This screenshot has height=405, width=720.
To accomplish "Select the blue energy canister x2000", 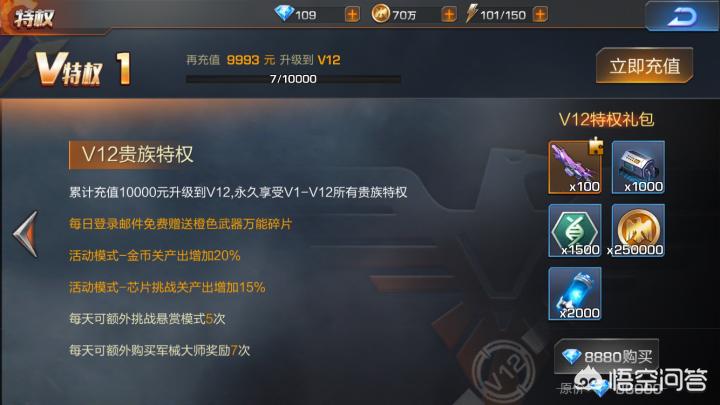I will click(x=575, y=293).
